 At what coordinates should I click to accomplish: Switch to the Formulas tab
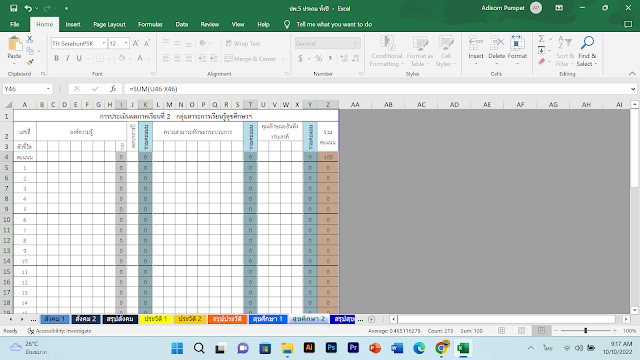(150, 24)
